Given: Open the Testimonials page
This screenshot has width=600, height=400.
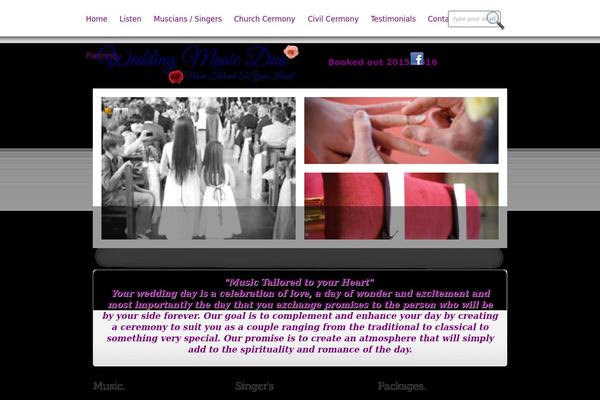Looking at the screenshot, I should 393,19.
